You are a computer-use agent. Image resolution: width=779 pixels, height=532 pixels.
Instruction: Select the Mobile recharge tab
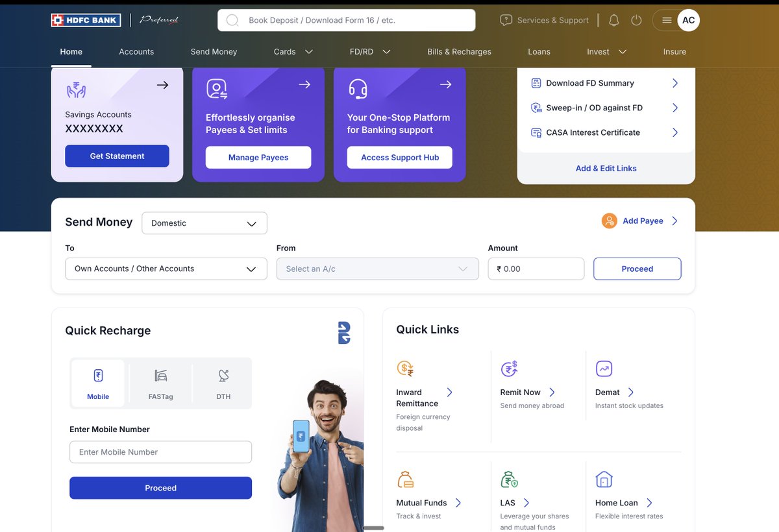pyautogui.click(x=98, y=383)
